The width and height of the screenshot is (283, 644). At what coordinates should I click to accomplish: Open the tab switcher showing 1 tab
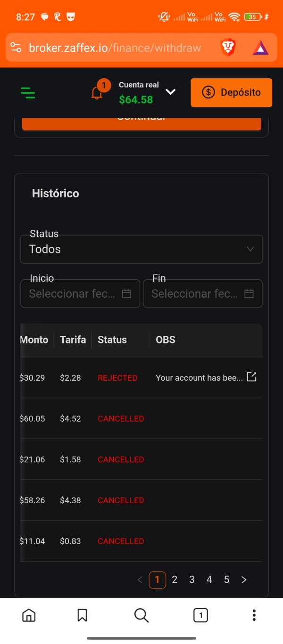point(200,615)
